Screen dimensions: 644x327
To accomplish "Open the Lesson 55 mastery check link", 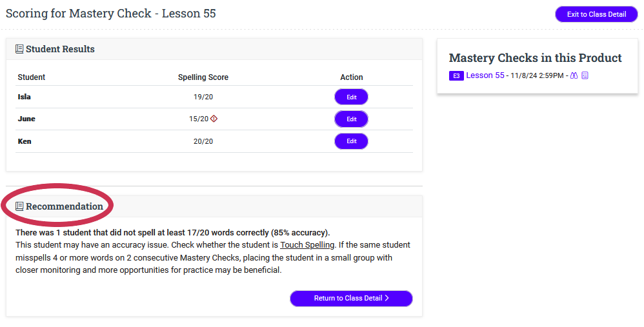I will (x=485, y=75).
